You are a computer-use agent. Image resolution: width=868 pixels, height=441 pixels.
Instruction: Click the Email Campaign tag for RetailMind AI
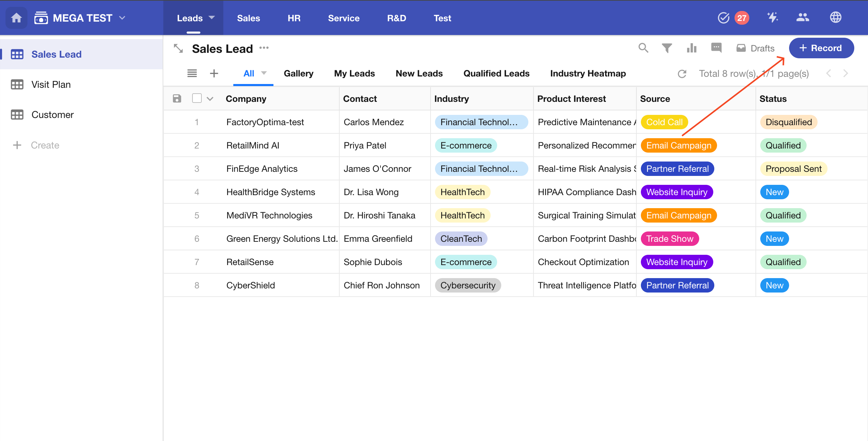[679, 145]
